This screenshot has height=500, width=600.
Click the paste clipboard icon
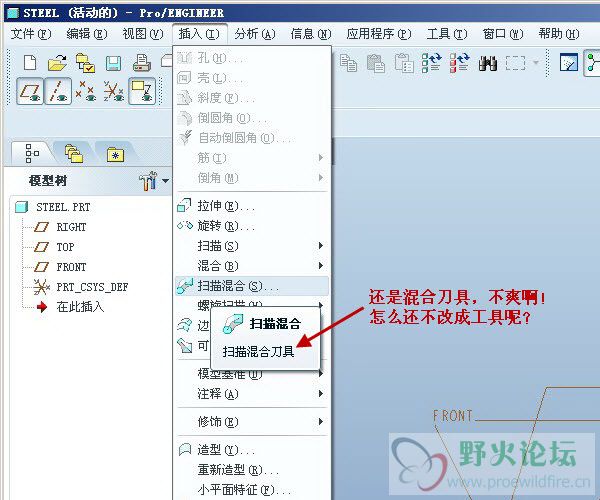tap(376, 63)
